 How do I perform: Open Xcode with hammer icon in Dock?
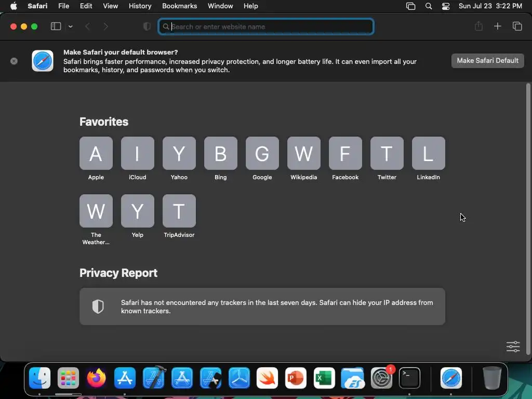click(x=154, y=377)
